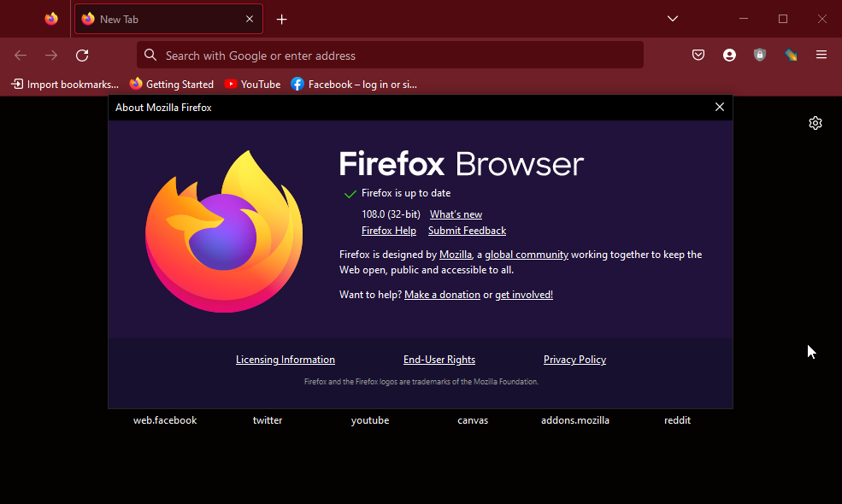Open the List all tabs dropdown
Viewport: 842px width, 504px height.
672,19
